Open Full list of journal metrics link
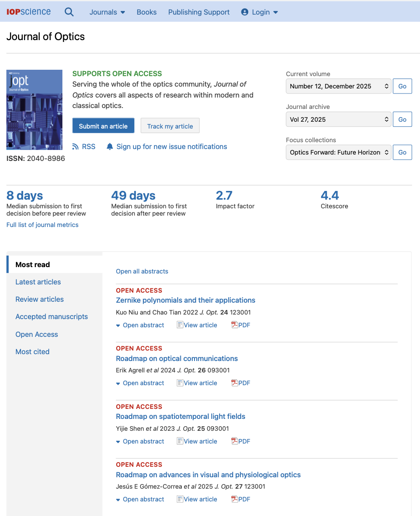This screenshot has width=420, height=516. coord(42,225)
